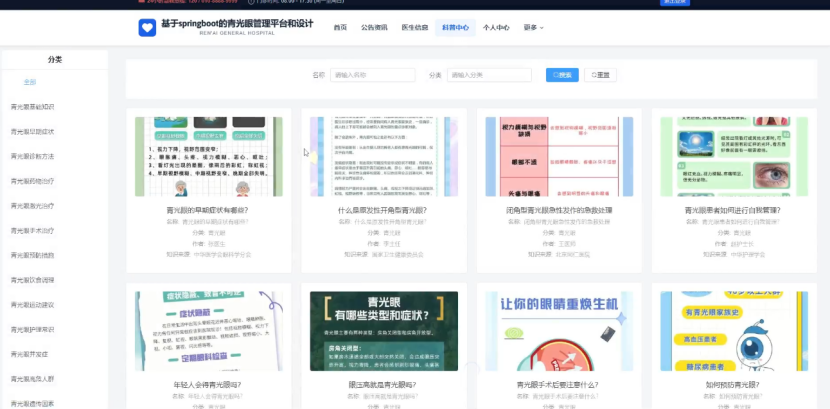830x409 pixels.
Task: Select 全部 in the category sidebar
Action: [30, 82]
